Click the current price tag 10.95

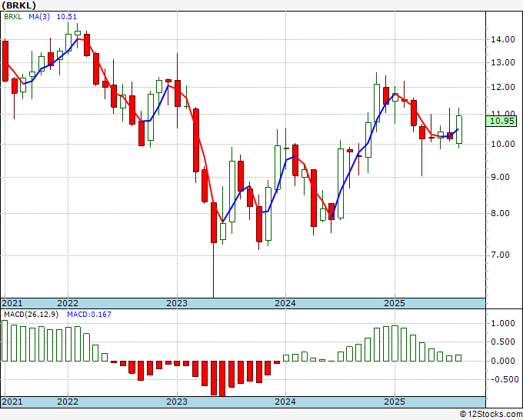[501, 121]
